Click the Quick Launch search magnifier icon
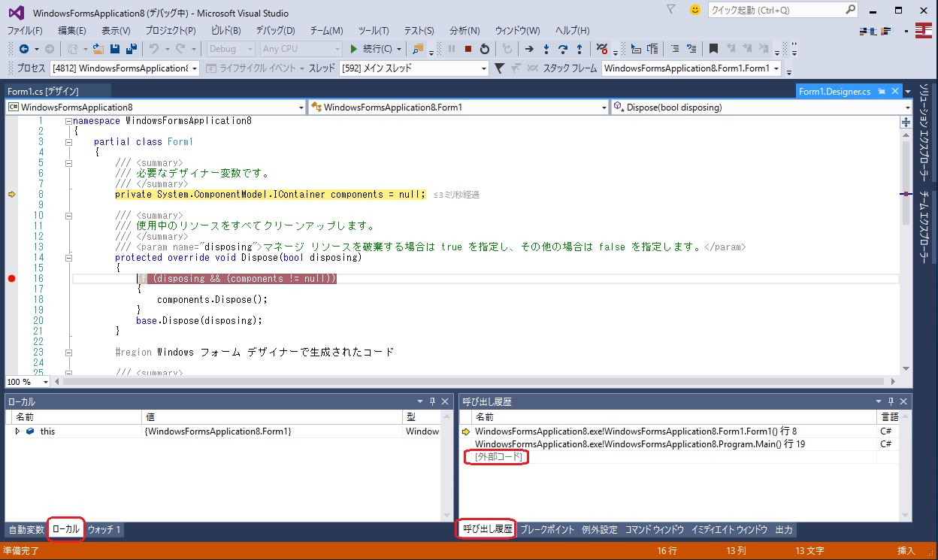Screen dimensions: 938x560 [x=850, y=11]
